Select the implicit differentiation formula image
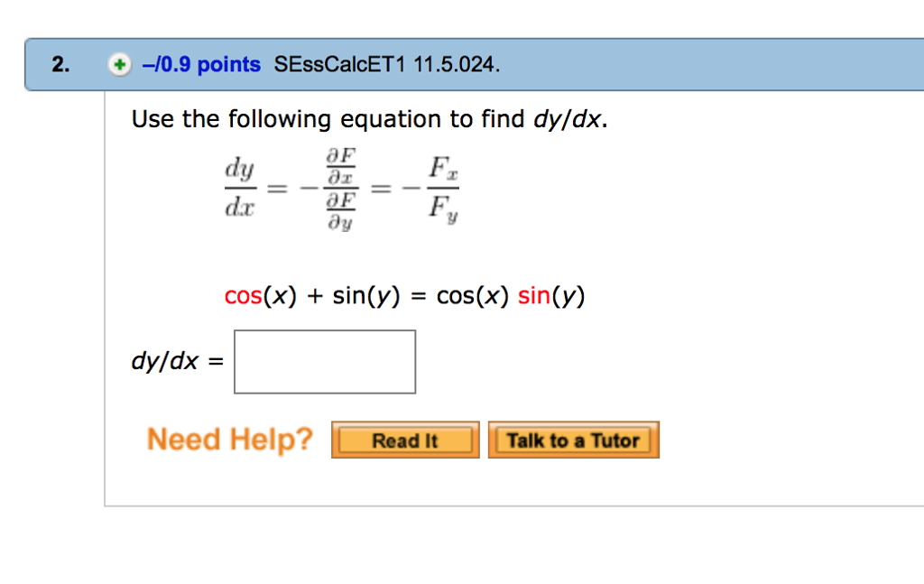 click(343, 187)
